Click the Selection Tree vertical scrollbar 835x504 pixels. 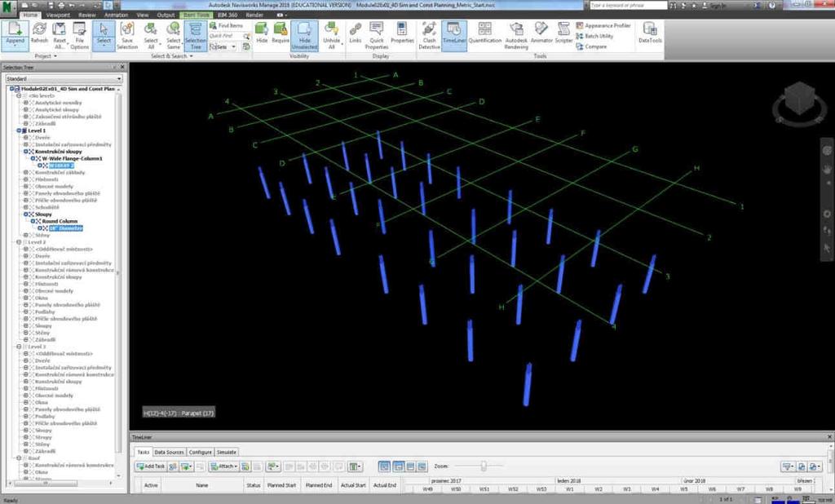click(118, 281)
